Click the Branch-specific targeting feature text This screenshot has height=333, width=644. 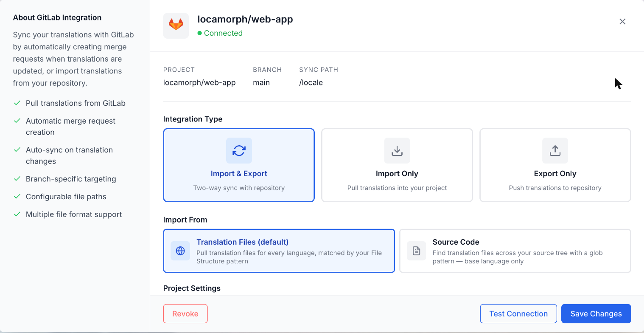pyautogui.click(x=71, y=179)
